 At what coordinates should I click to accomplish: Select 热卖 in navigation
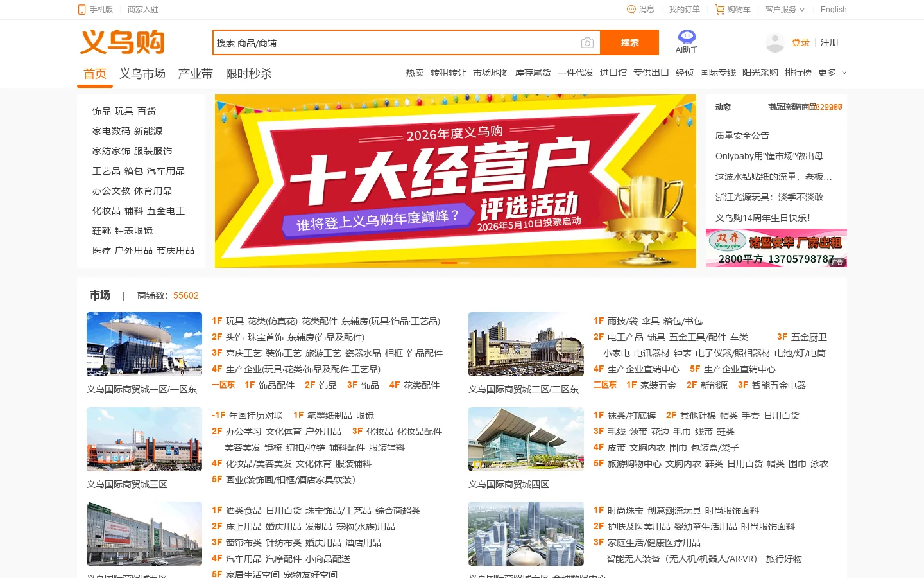415,73
